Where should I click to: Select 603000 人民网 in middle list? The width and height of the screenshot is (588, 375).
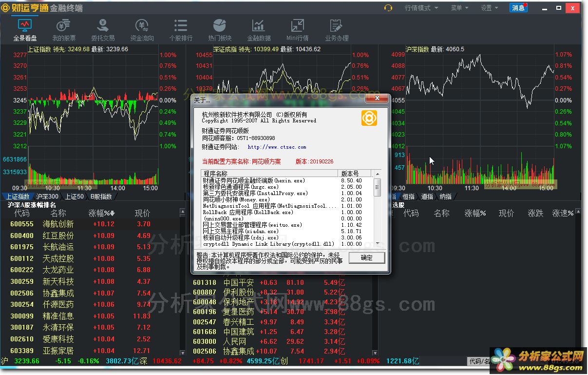pyautogui.click(x=280, y=341)
